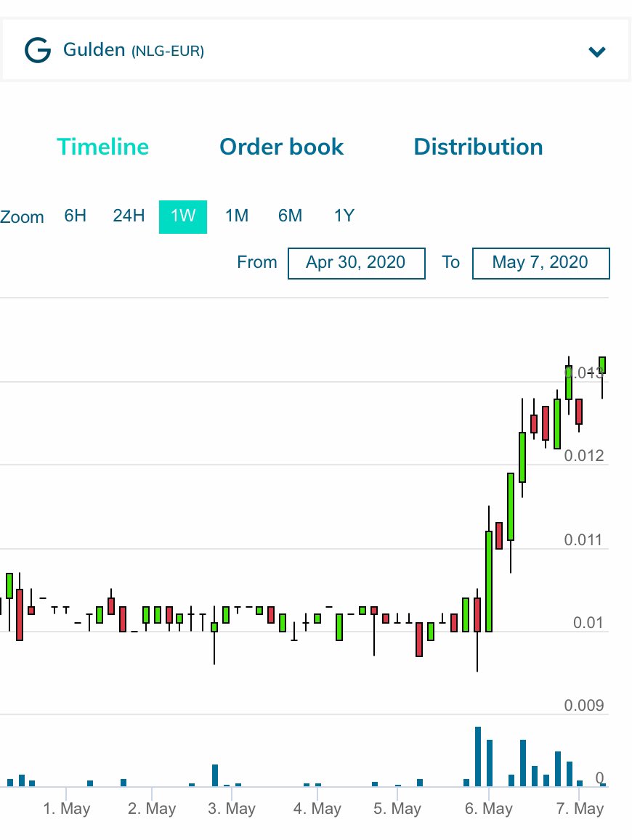
Task: Select the tall green candle at 6. May
Action: click(489, 582)
